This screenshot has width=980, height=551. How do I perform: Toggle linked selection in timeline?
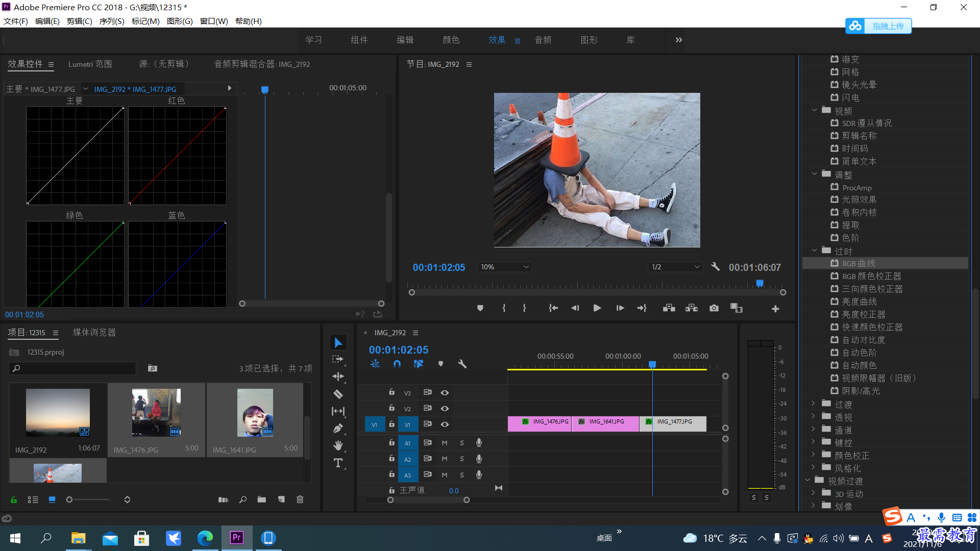(419, 364)
